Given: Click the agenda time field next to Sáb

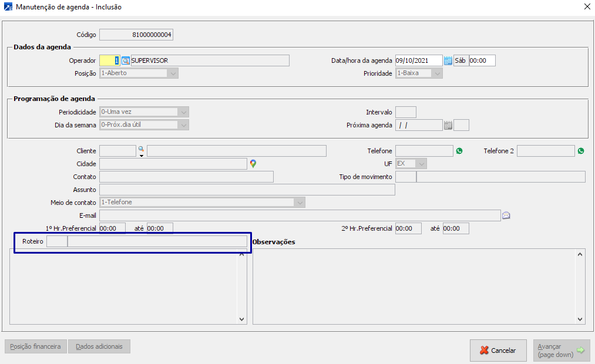Looking at the screenshot, I should [482, 60].
